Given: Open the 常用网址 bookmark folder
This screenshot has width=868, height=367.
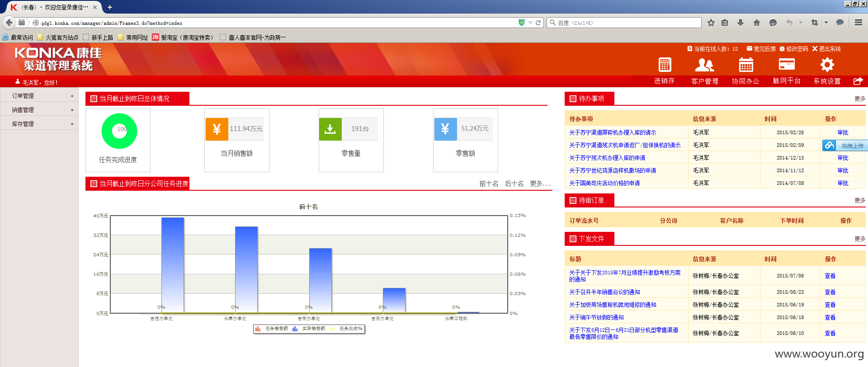Looking at the screenshot, I should [133, 38].
